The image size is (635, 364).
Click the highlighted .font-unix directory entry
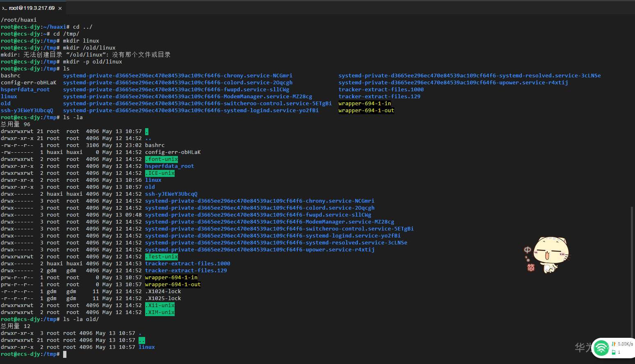coord(162,159)
